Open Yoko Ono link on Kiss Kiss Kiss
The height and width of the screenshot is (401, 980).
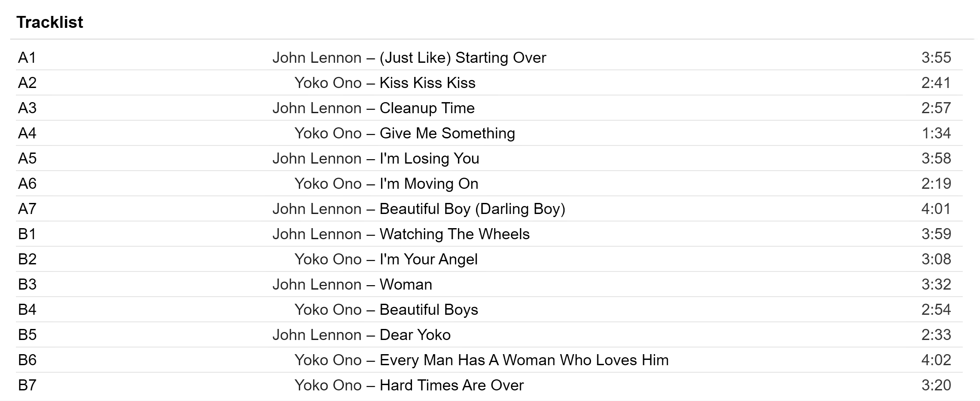(x=328, y=83)
